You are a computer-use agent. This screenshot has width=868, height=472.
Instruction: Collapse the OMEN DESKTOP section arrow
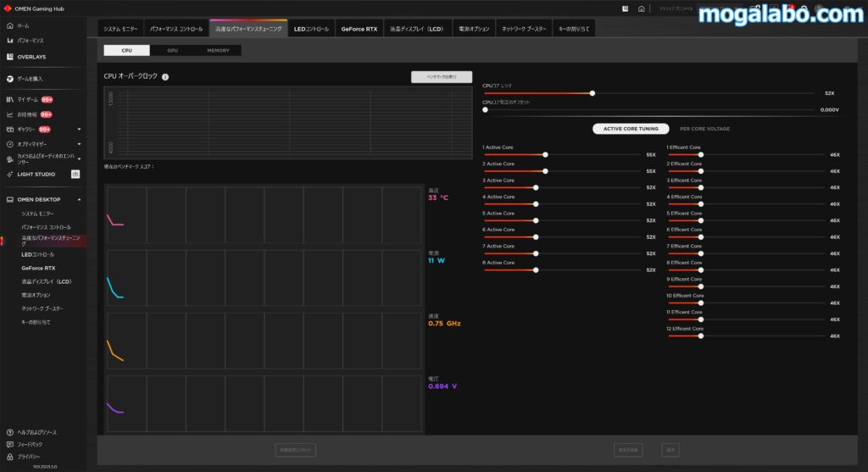click(79, 199)
